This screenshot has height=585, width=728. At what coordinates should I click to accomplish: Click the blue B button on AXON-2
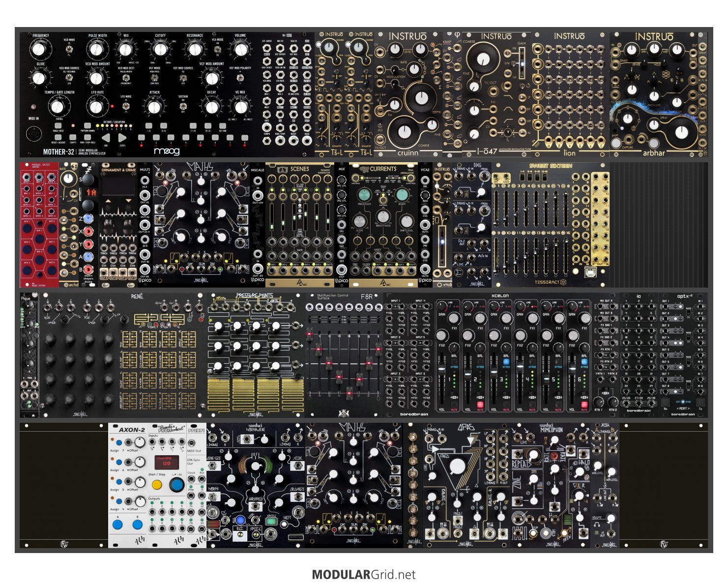click(137, 525)
